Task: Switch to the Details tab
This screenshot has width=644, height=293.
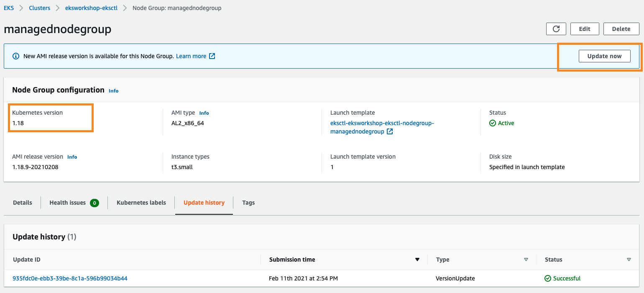Action: point(23,203)
